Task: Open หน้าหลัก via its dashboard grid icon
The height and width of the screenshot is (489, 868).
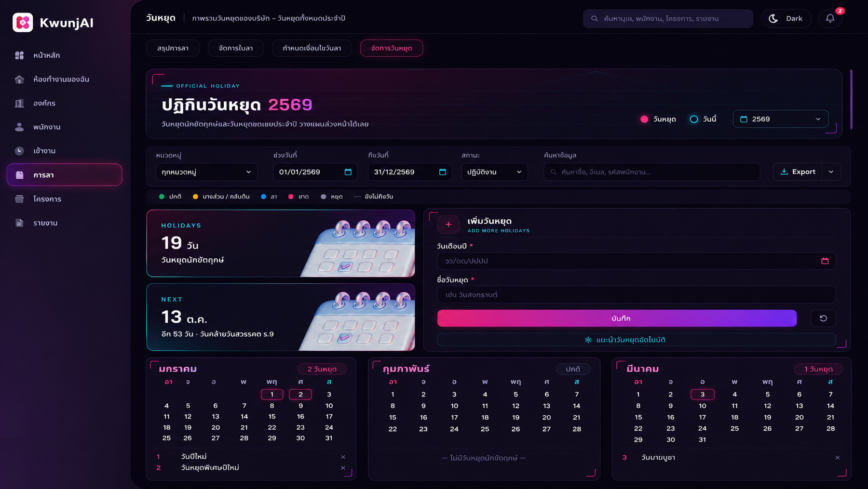Action: (20, 55)
